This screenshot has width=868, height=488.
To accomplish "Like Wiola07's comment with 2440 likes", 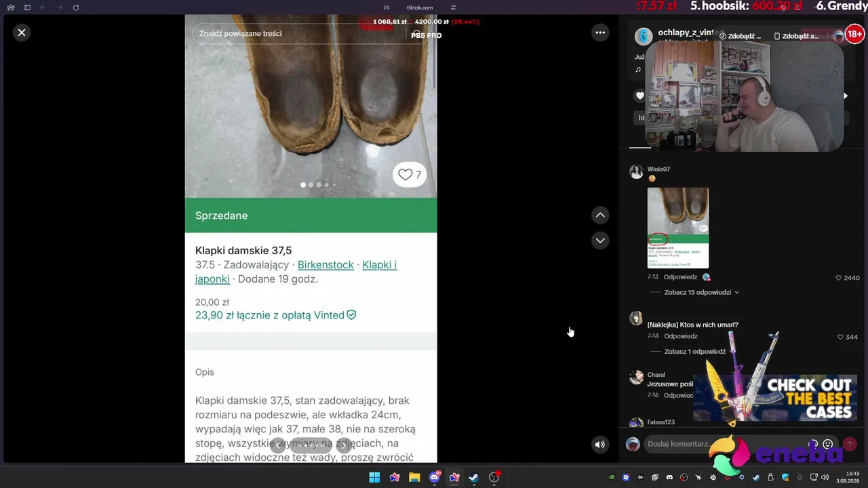I will pyautogui.click(x=839, y=278).
